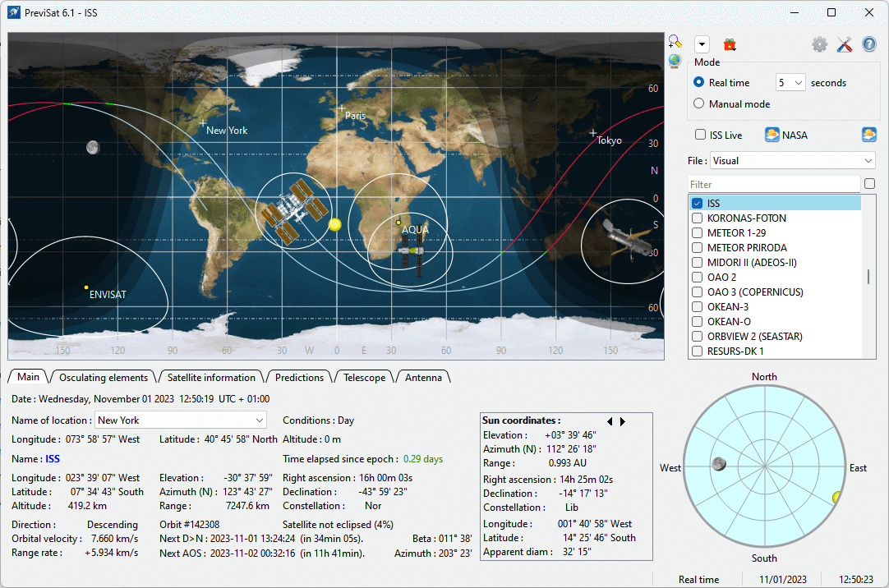Expand the File Visual dropdown
The image size is (889, 588).
(793, 161)
